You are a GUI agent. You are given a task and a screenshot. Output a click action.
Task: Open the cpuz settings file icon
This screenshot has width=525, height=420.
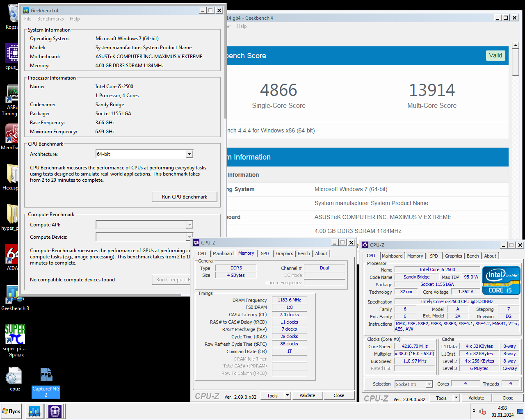[15, 379]
